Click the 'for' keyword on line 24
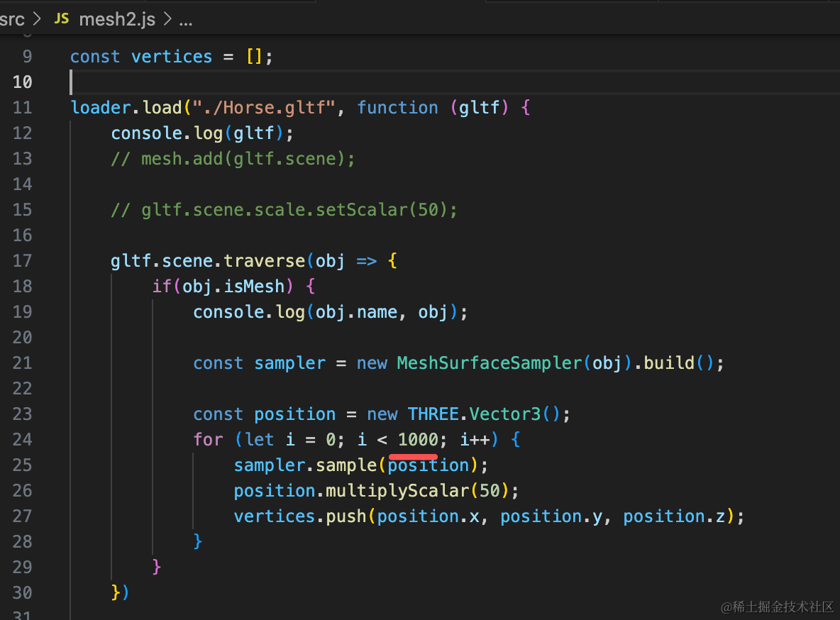This screenshot has width=840, height=620. [x=209, y=440]
